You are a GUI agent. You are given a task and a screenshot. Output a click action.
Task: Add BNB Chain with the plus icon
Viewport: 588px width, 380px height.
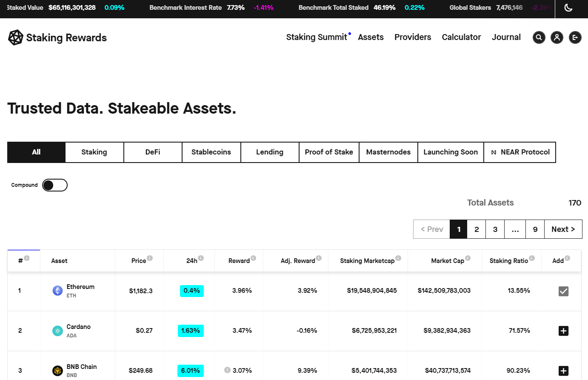(x=563, y=371)
